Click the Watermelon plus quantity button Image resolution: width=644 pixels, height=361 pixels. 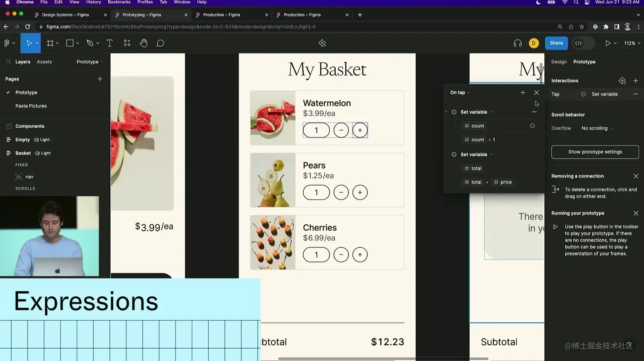click(360, 130)
